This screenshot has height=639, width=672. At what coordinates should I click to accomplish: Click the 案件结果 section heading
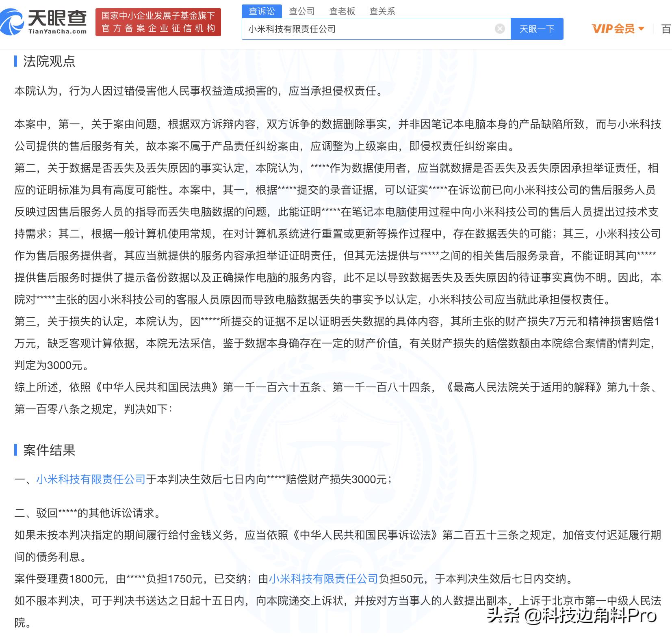point(50,450)
